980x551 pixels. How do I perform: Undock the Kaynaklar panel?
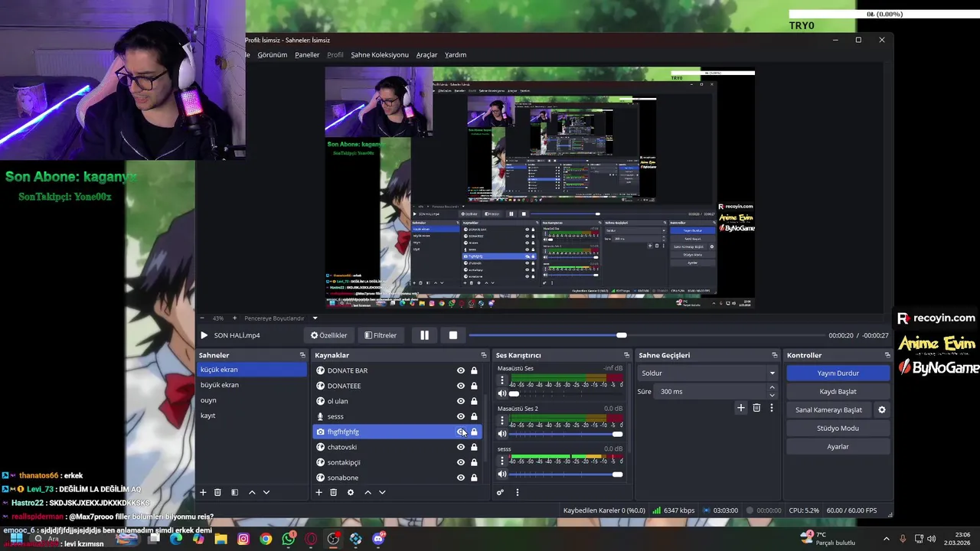coord(483,355)
